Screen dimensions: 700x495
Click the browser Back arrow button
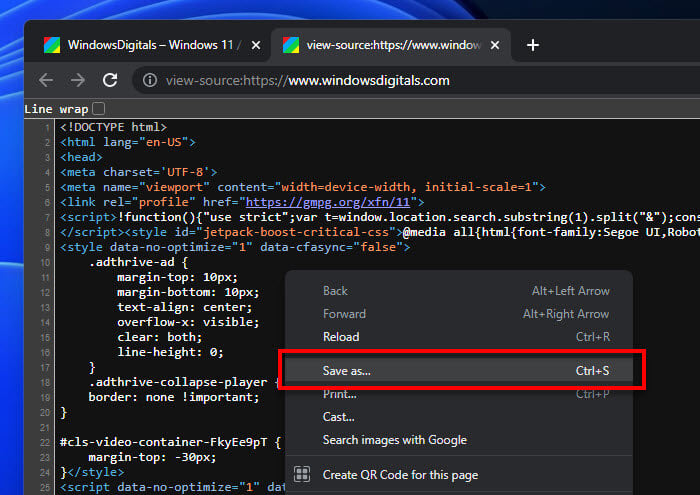(x=46, y=80)
